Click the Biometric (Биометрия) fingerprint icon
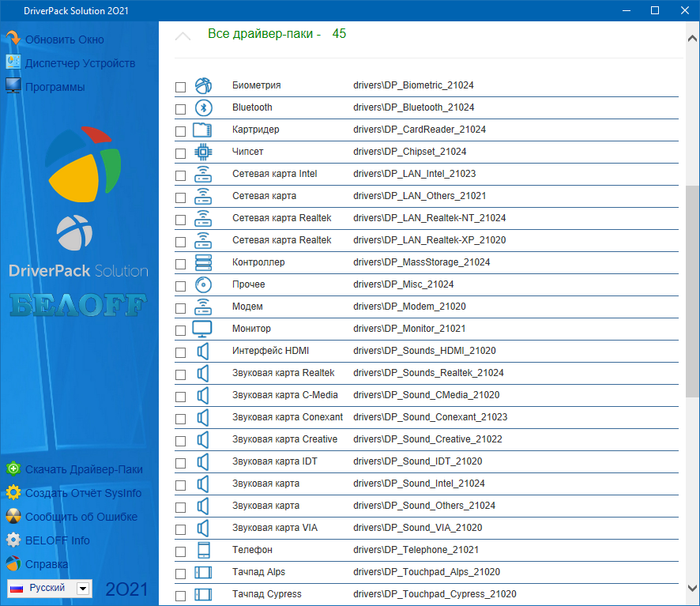 coord(203,85)
